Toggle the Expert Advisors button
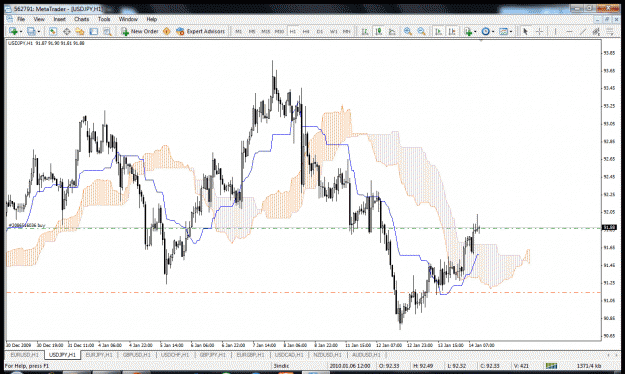The width and height of the screenshot is (625, 374). (200, 31)
